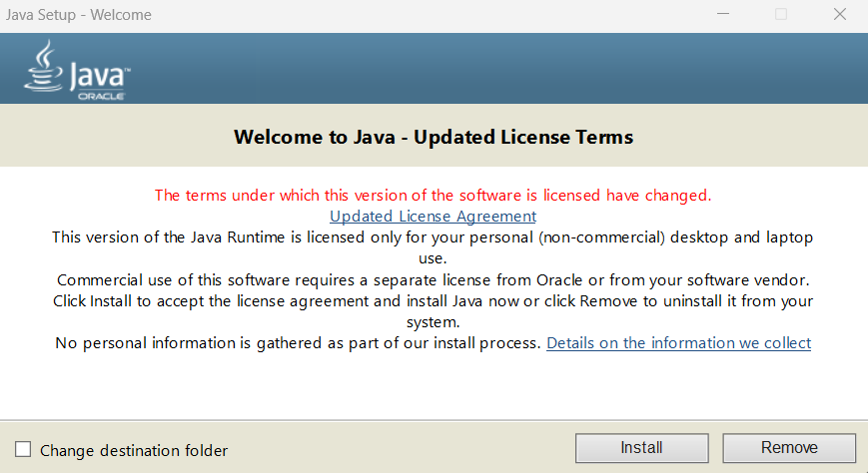Screen dimensions: 868x473
Task: Close the Java Setup window
Action: [x=840, y=14]
